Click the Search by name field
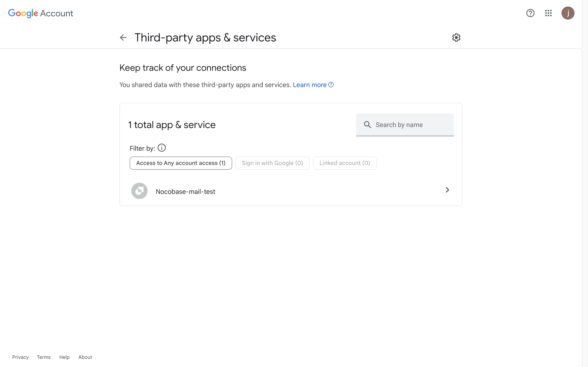The width and height of the screenshot is (588, 367). [x=411, y=125]
